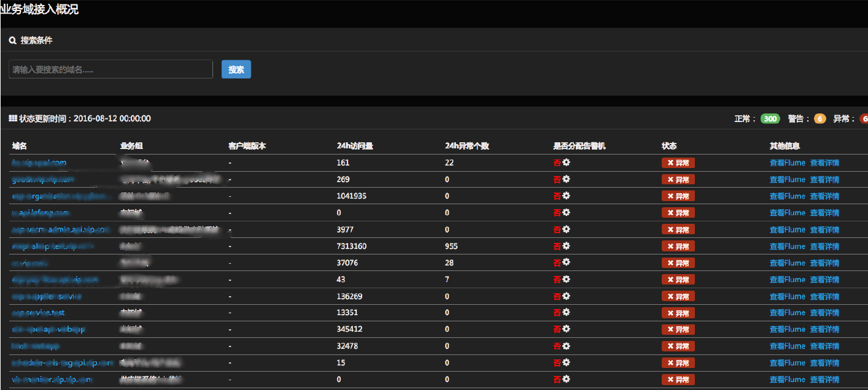Open gear settings for the 13351-visits row
Viewport: 868px width, 390px height.
[566, 313]
